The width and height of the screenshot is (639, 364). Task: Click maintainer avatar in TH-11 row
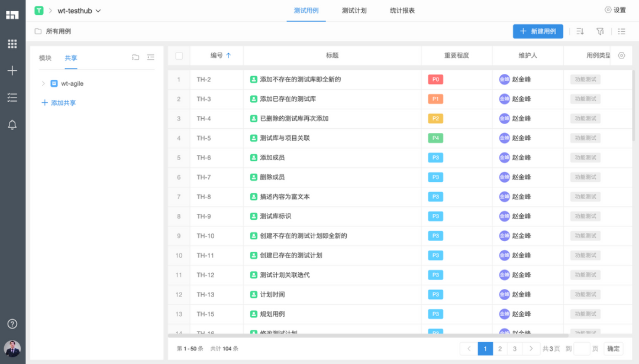pyautogui.click(x=505, y=255)
